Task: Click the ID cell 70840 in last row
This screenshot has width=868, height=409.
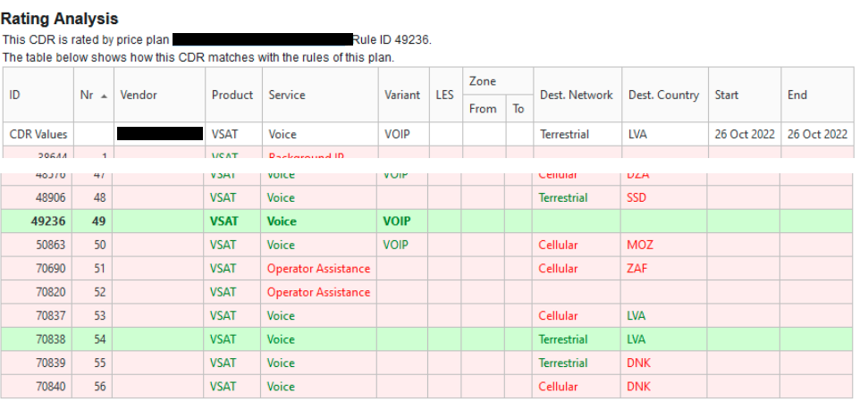Action: point(48,387)
